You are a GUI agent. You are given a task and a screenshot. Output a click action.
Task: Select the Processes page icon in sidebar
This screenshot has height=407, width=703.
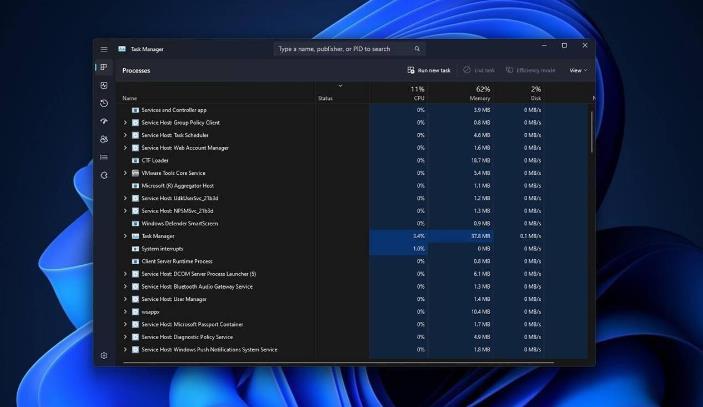[103, 67]
